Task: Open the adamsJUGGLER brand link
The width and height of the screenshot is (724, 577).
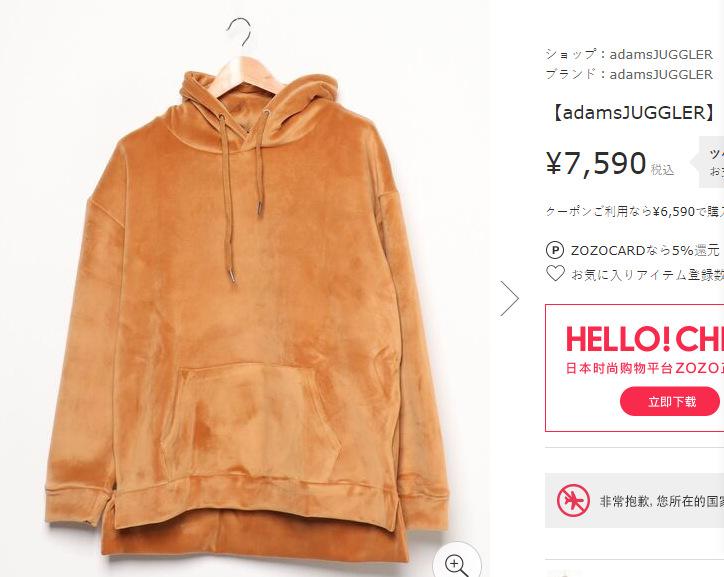Action: coord(661,74)
